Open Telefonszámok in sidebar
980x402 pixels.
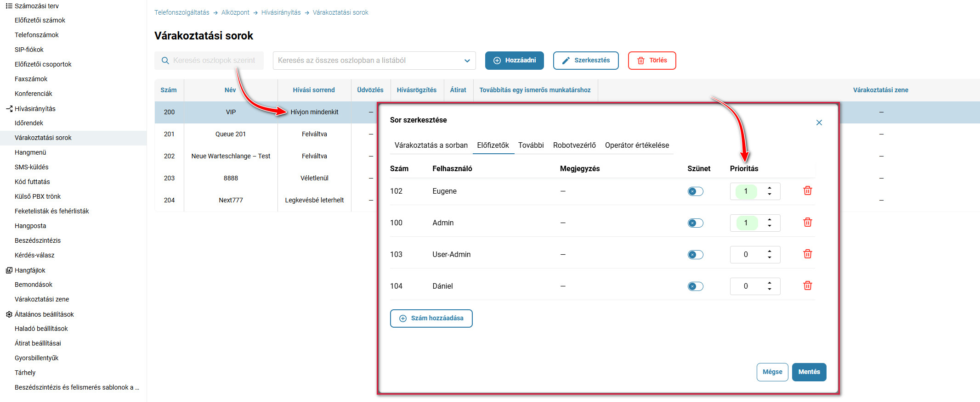37,35
